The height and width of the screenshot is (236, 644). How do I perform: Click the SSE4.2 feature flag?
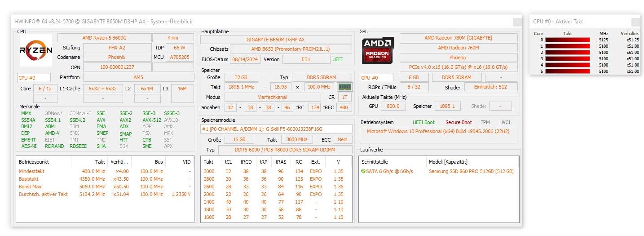77,120
